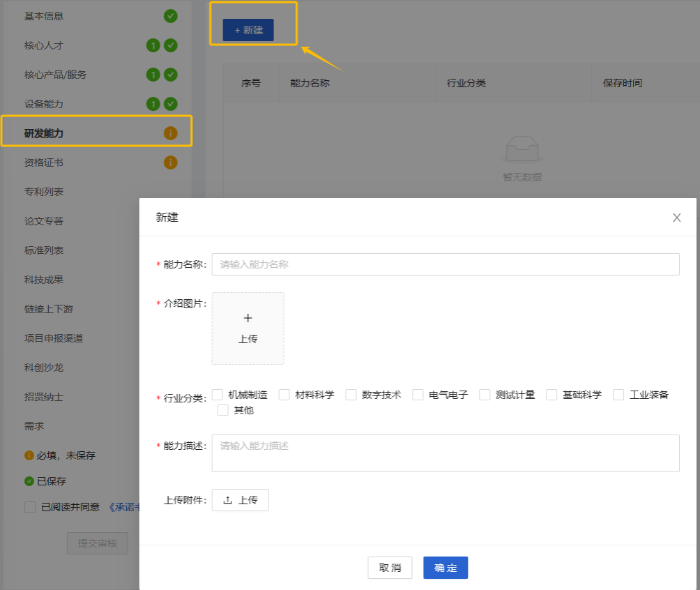The image size is (700, 590).
Task: Check the 机械制造 industry checkbox
Action: pos(218,395)
